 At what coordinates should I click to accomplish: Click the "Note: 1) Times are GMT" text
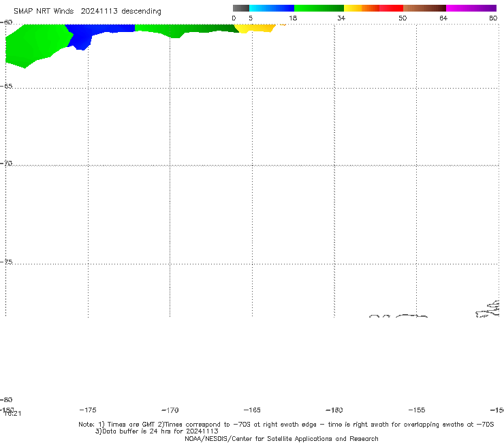[117, 425]
